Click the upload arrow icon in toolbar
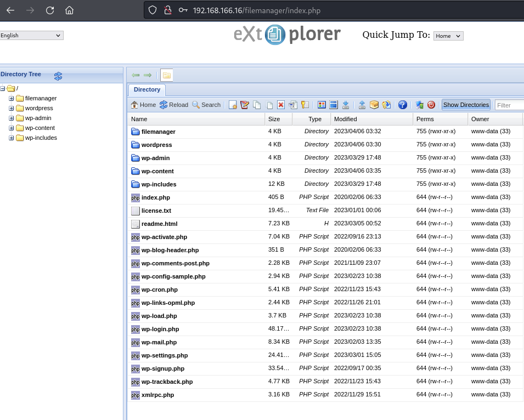Image resolution: width=524 pixels, height=420 pixels. coord(362,105)
